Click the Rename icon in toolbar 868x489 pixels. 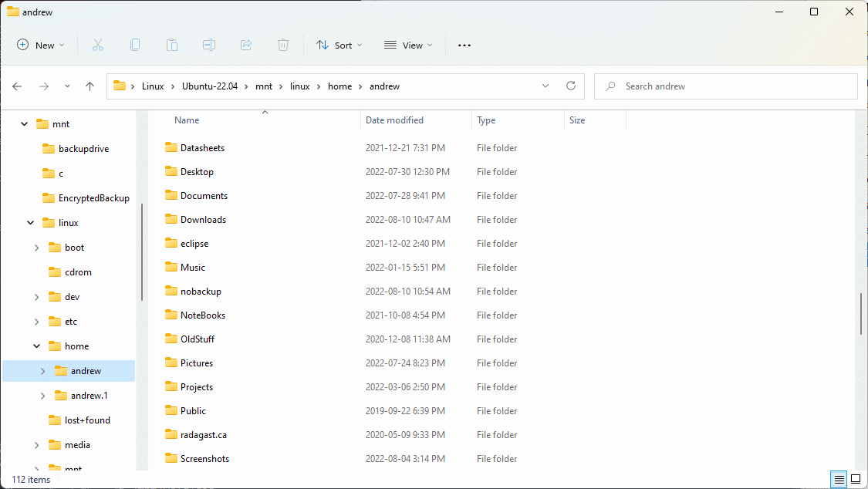point(209,46)
